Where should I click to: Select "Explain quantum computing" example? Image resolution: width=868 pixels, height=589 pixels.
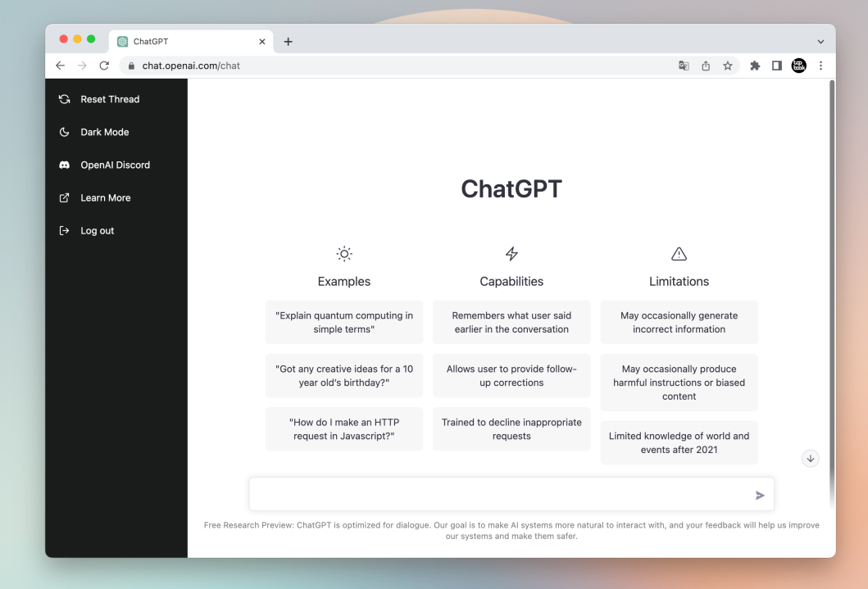point(344,322)
